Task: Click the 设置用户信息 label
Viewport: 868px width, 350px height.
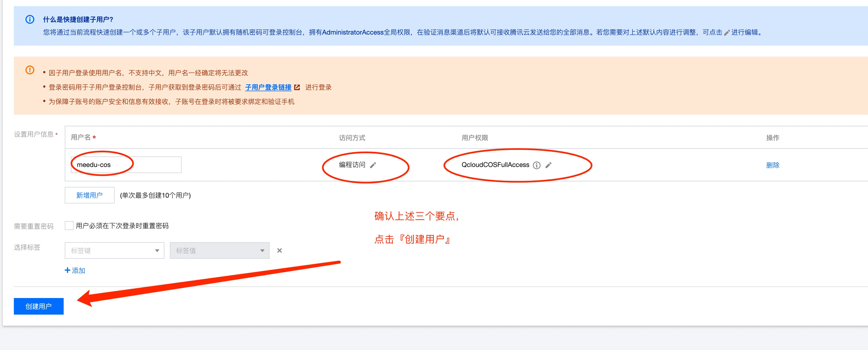Action: [34, 134]
